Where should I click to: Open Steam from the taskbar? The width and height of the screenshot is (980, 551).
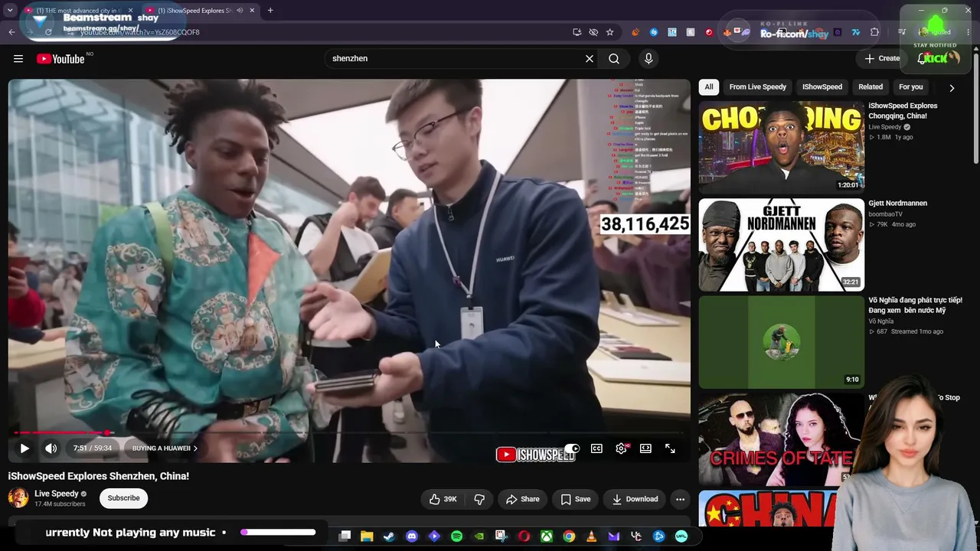pyautogui.click(x=389, y=536)
